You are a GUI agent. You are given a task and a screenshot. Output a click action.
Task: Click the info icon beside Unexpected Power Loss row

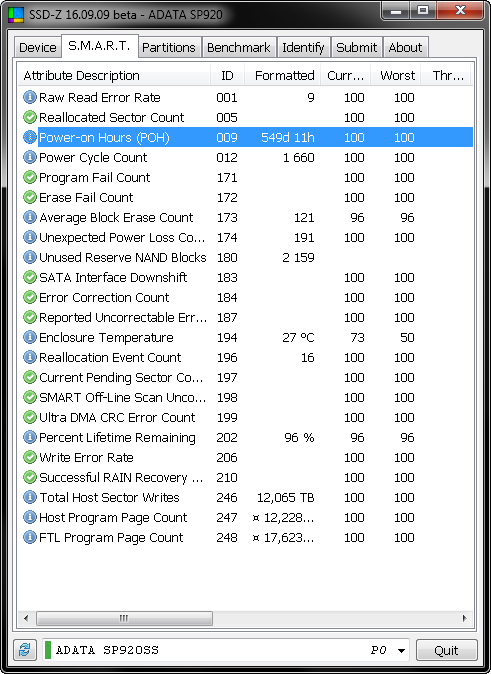30,237
